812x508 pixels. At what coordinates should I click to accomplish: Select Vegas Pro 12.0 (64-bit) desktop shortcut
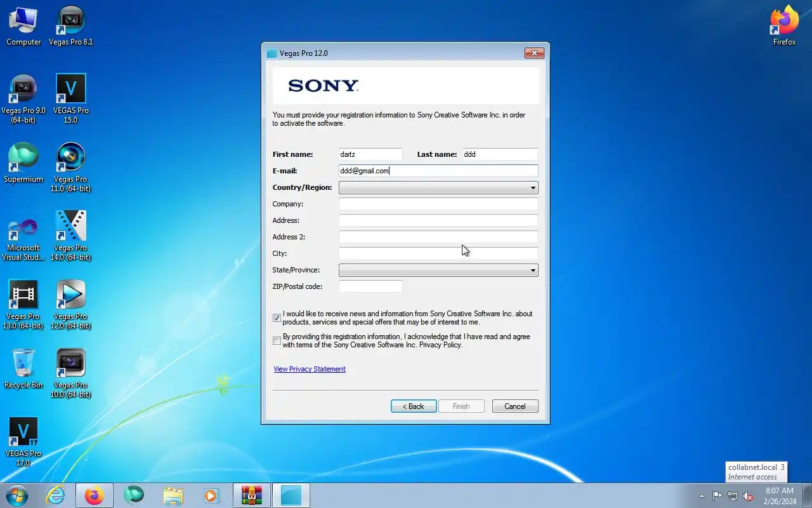coord(70,305)
